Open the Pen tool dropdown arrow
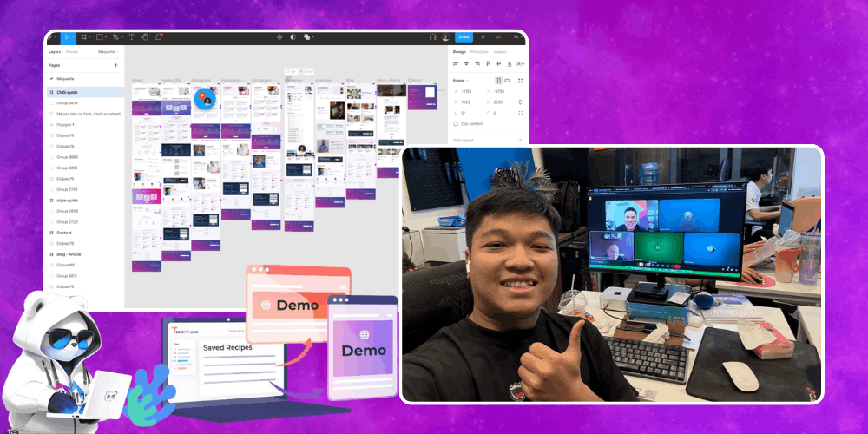 coord(122,37)
